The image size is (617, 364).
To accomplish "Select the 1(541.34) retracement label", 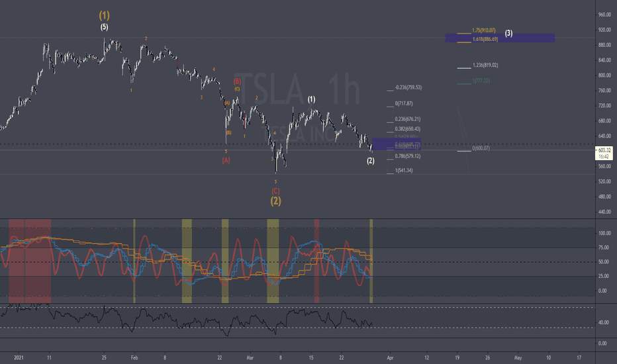I will pyautogui.click(x=404, y=170).
